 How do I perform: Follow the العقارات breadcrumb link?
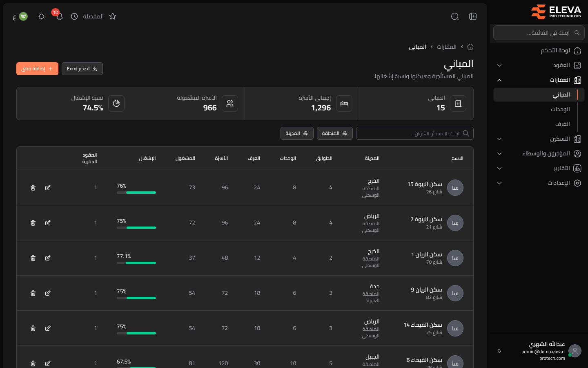coord(447,47)
